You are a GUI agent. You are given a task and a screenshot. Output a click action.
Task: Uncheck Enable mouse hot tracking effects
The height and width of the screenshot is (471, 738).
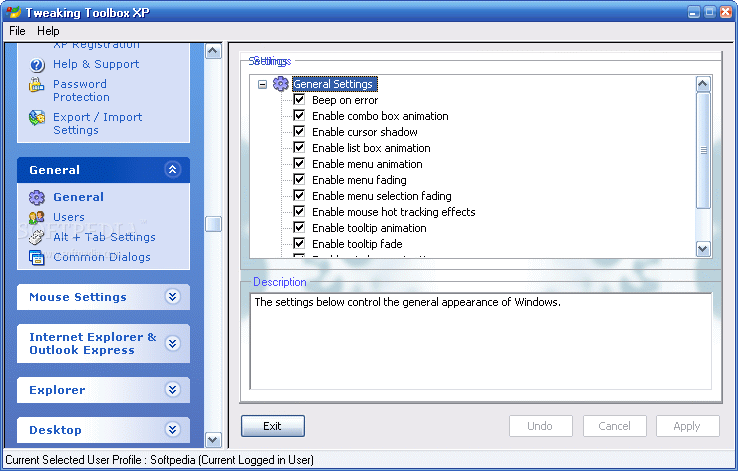pyautogui.click(x=299, y=211)
